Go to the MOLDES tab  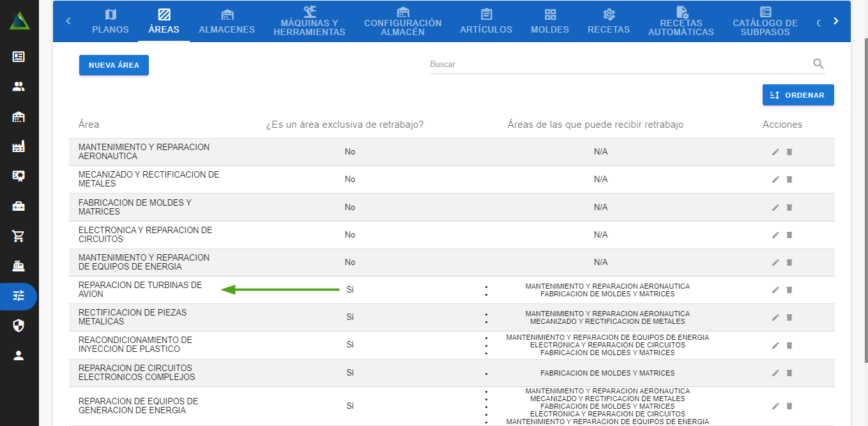coord(549,22)
